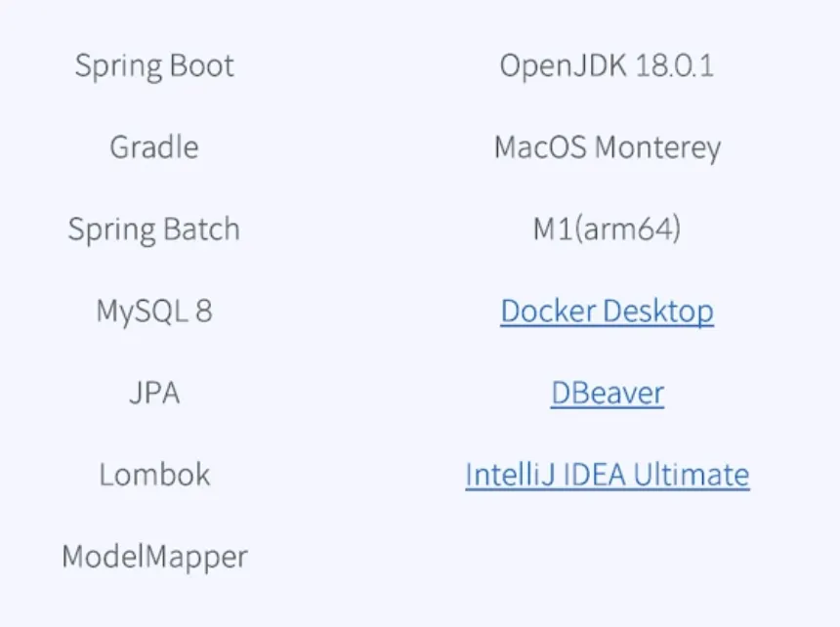Viewport: 840px width, 627px height.
Task: Click the Spring Boot text
Action: [154, 66]
